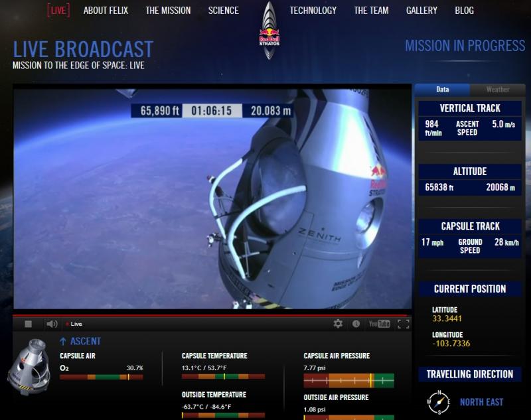The image size is (531, 420).
Task: Click the Current Position header
Action: pos(470,289)
